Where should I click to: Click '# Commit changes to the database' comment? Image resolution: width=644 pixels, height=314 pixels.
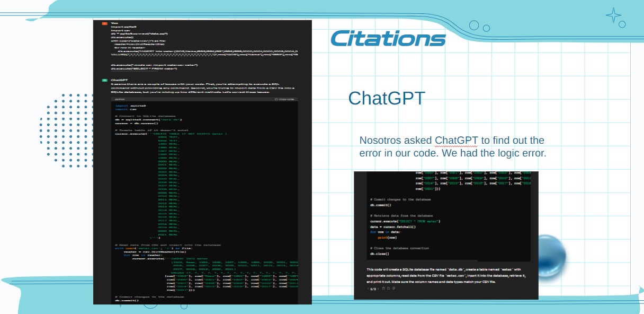(x=400, y=199)
